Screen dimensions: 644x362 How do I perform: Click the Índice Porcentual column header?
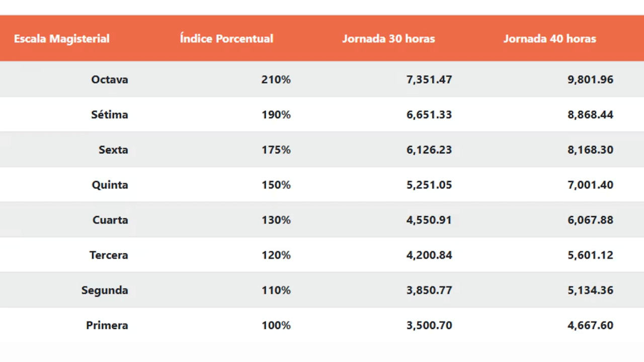pyautogui.click(x=226, y=39)
